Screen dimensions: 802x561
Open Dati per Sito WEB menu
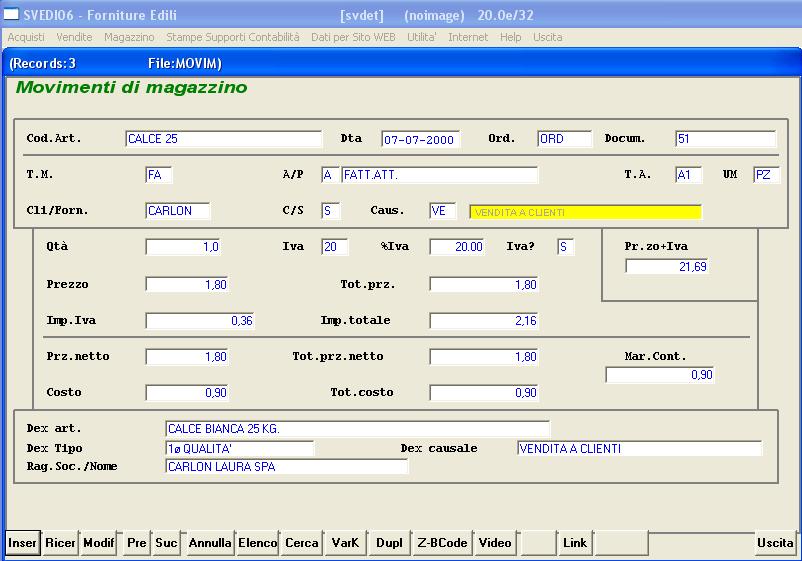[353, 37]
